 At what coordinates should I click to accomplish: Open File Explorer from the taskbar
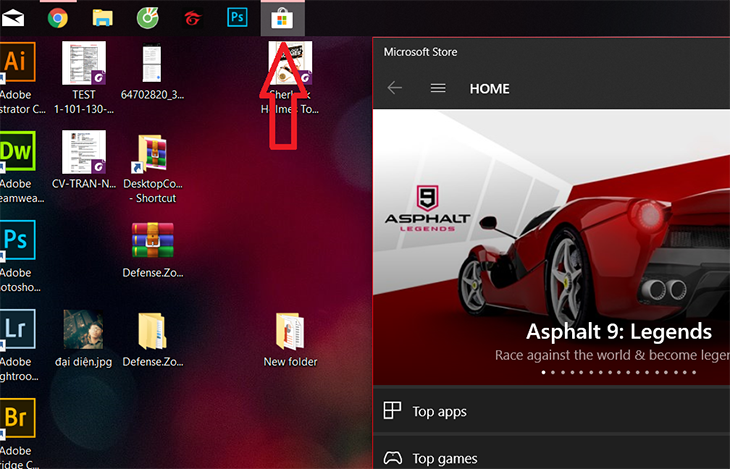click(102, 19)
